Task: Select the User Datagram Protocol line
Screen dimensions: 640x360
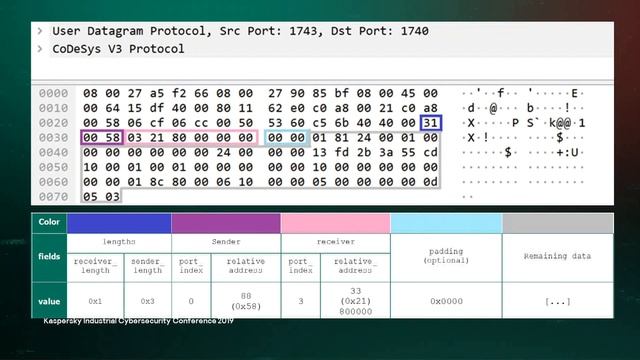Action: tap(240, 31)
